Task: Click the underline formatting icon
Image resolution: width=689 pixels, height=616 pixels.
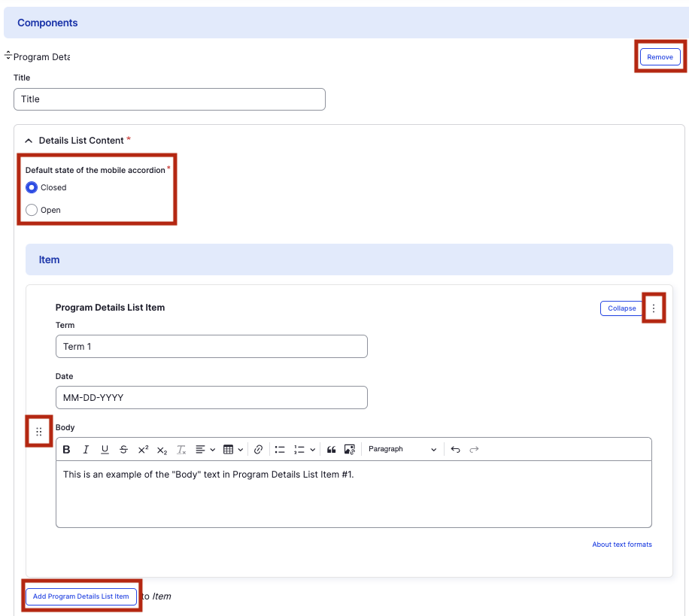Action: point(105,450)
